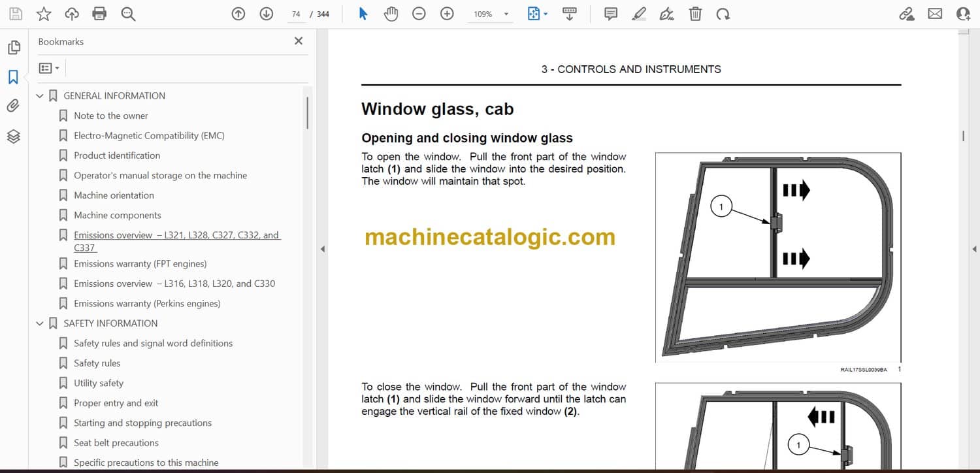980x473 pixels.
Task: Open Emissions warranty (Perkins engines) bookmark
Action: [x=147, y=303]
